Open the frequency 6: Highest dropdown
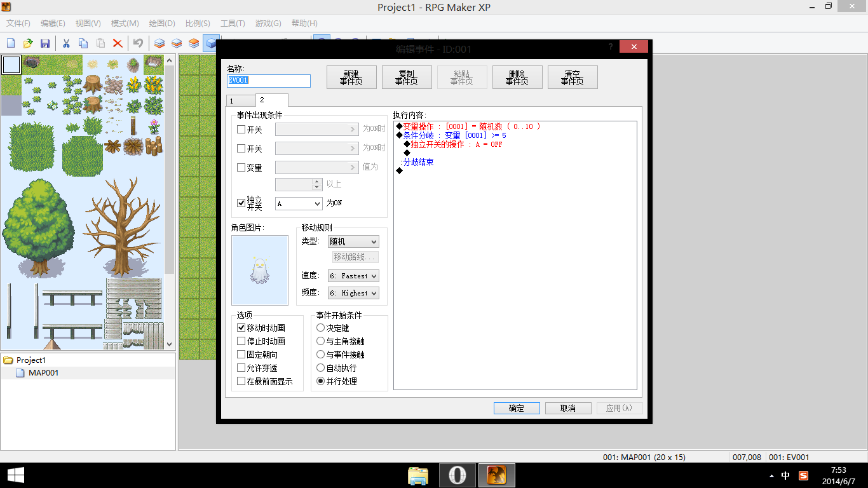868x488 pixels. tap(353, 293)
